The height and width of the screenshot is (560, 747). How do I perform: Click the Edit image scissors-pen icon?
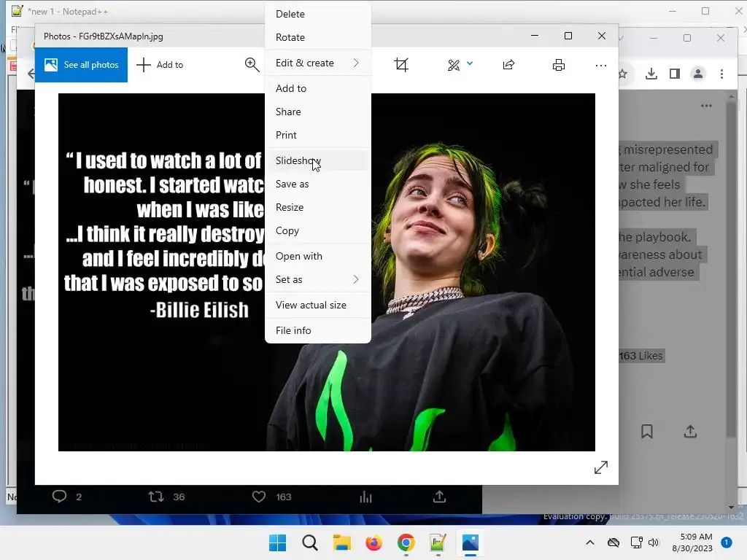pyautogui.click(x=454, y=65)
